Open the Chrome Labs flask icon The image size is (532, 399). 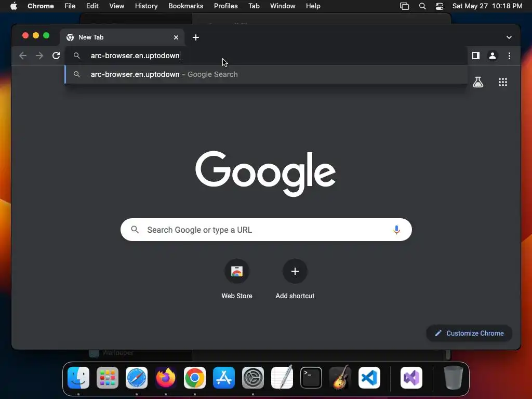[x=478, y=82]
